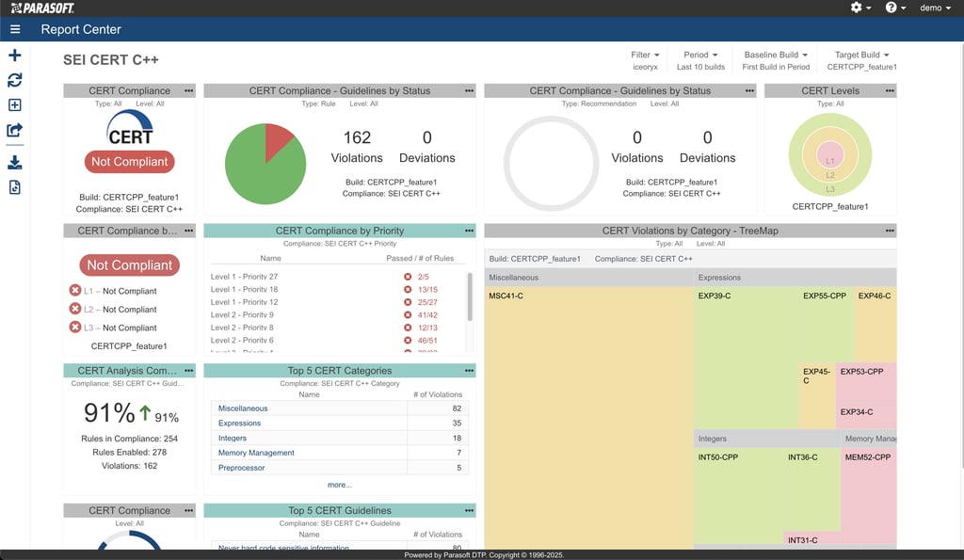
Task: Click the EXP34-C treemap block
Action: [x=866, y=416]
